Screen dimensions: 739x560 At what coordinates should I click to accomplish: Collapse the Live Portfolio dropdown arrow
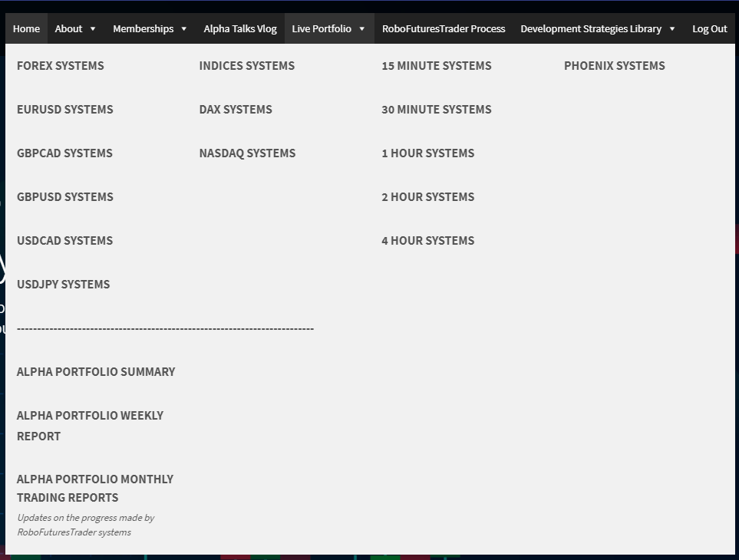(x=362, y=28)
